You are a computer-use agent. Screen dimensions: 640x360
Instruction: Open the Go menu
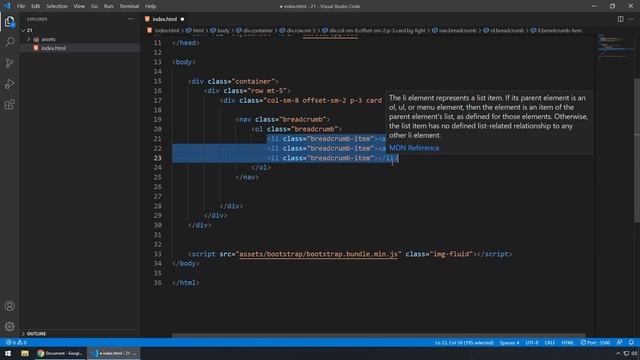pos(94,6)
